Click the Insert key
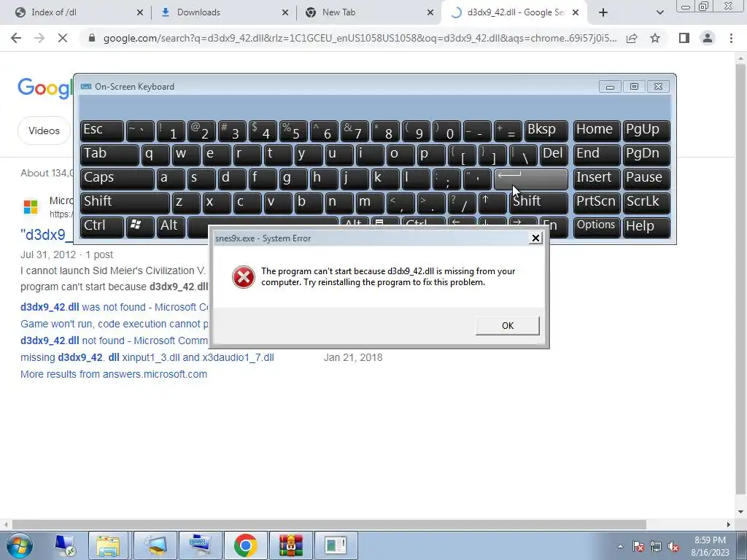 (x=597, y=179)
